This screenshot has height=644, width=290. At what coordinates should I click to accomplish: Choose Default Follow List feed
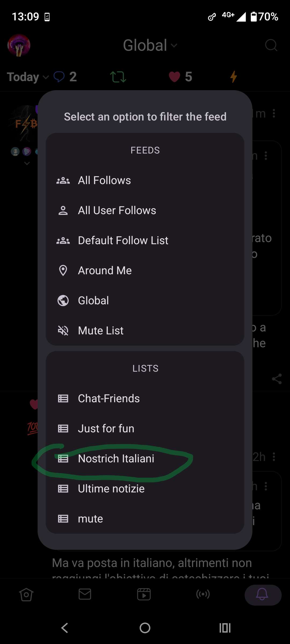[x=123, y=240]
